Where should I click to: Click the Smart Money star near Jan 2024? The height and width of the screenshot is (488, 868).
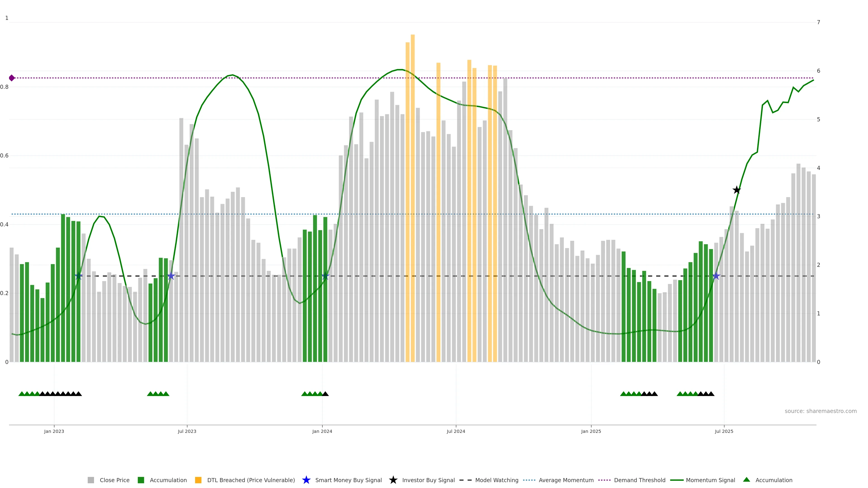pyautogui.click(x=325, y=276)
